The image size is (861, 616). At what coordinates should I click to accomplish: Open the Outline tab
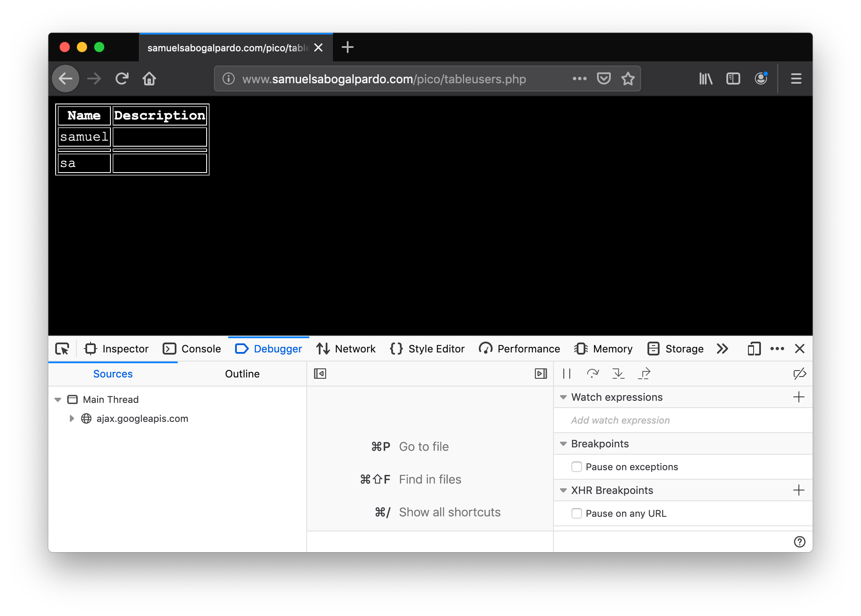(242, 374)
